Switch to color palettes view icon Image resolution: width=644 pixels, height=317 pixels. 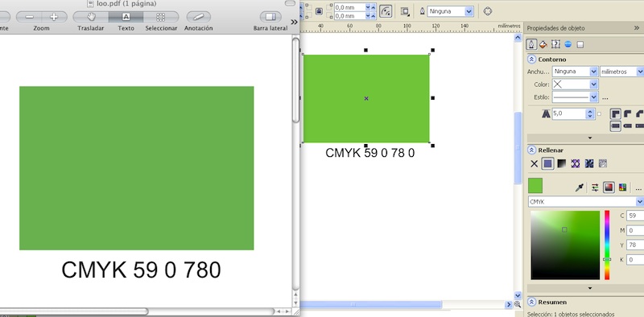coord(622,187)
